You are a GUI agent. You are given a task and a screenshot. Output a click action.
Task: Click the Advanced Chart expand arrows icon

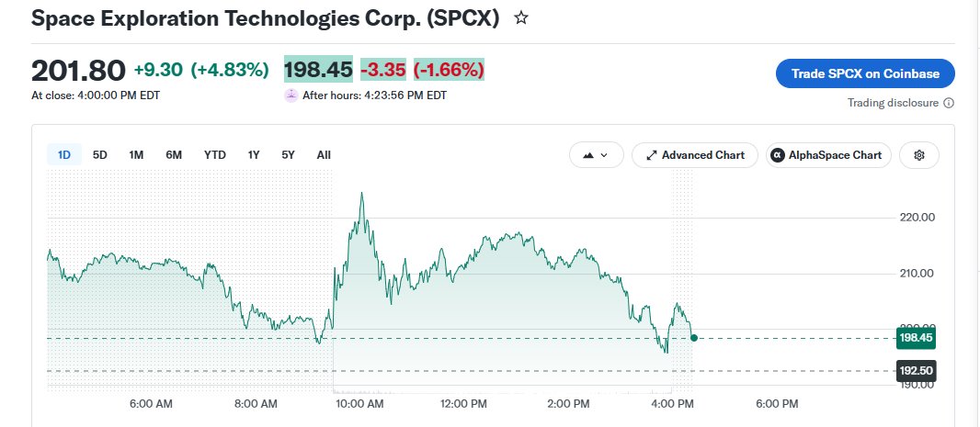point(652,155)
